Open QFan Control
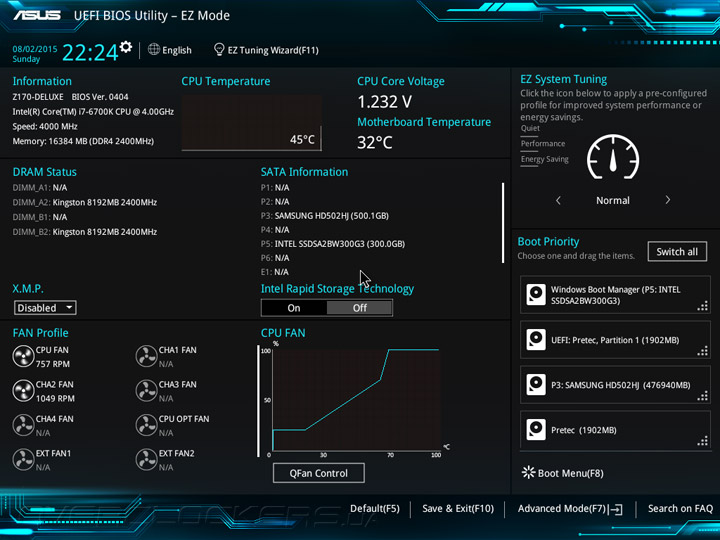 point(319,473)
